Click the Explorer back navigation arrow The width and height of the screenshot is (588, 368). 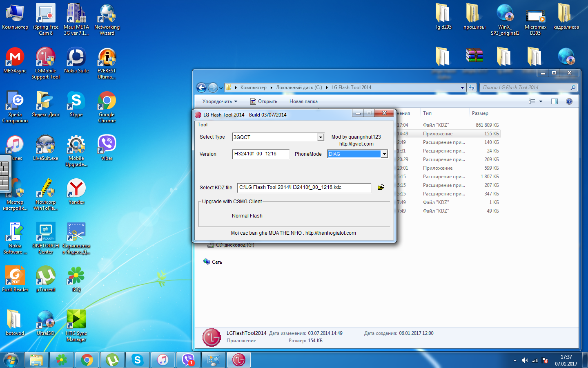tap(201, 88)
